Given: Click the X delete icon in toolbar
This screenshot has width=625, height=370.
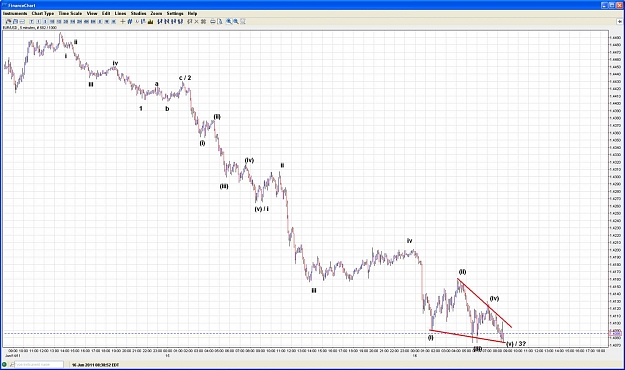Looking at the screenshot, I should coord(197,22).
